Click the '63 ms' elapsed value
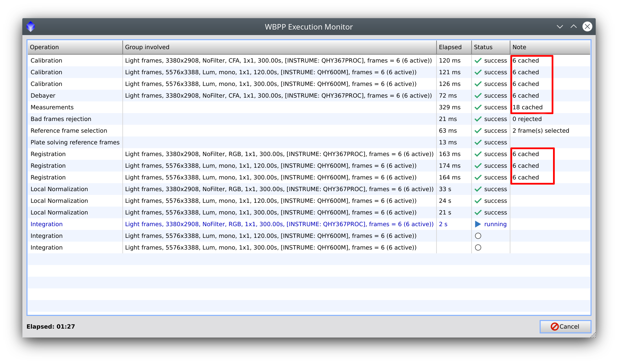The image size is (618, 364). [x=448, y=131]
